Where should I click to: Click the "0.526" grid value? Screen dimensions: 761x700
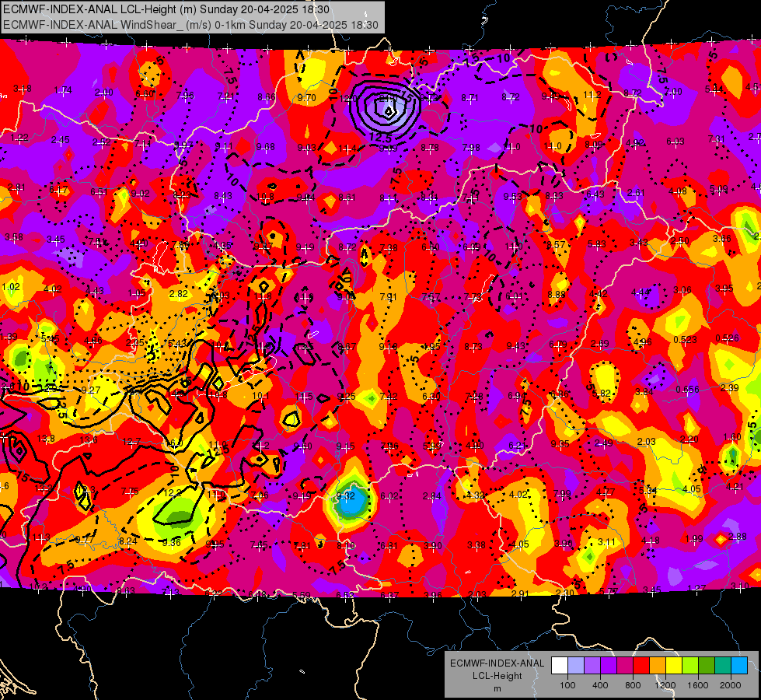[727, 338]
